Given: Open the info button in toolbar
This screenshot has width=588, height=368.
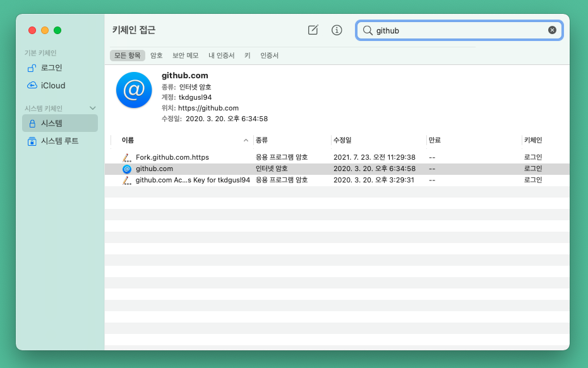Looking at the screenshot, I should [x=337, y=30].
